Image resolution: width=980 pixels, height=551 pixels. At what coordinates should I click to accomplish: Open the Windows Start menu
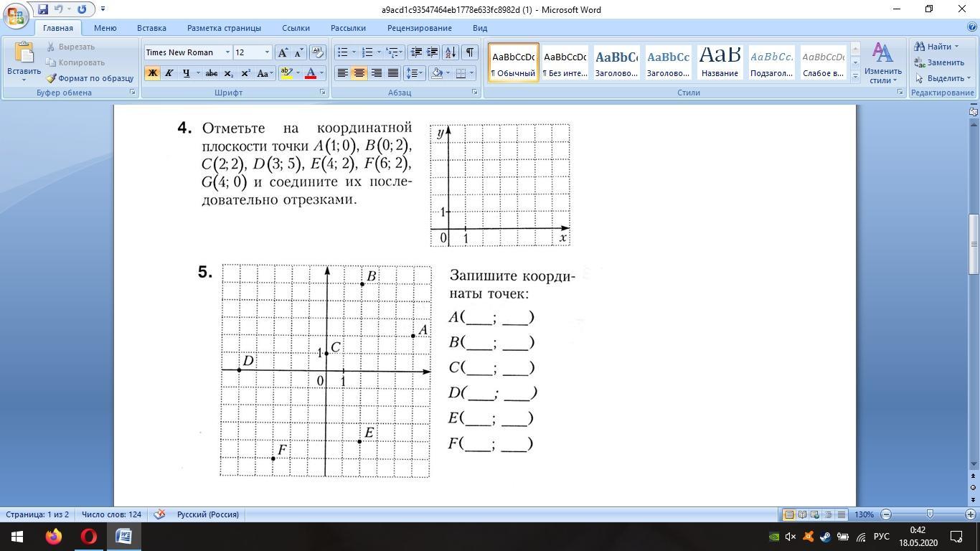17,537
